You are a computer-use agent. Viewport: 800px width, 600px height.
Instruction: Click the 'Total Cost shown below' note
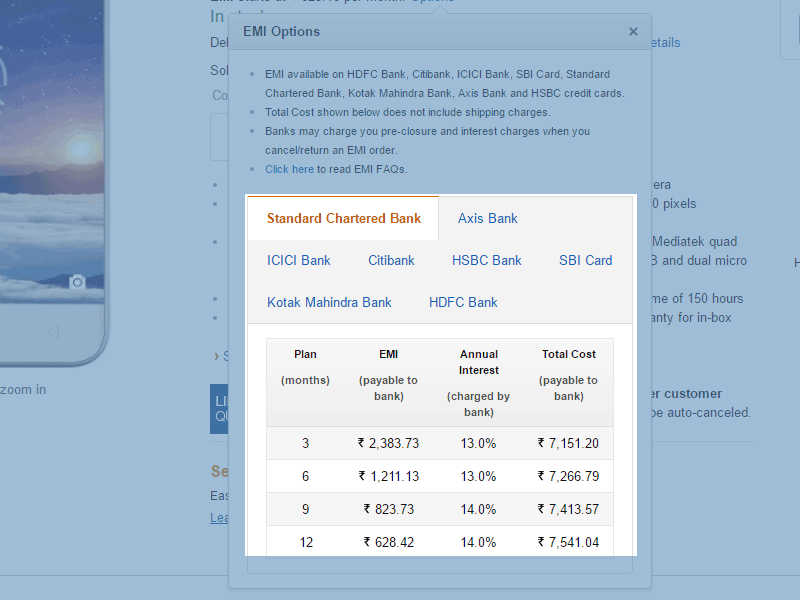[x=407, y=112]
